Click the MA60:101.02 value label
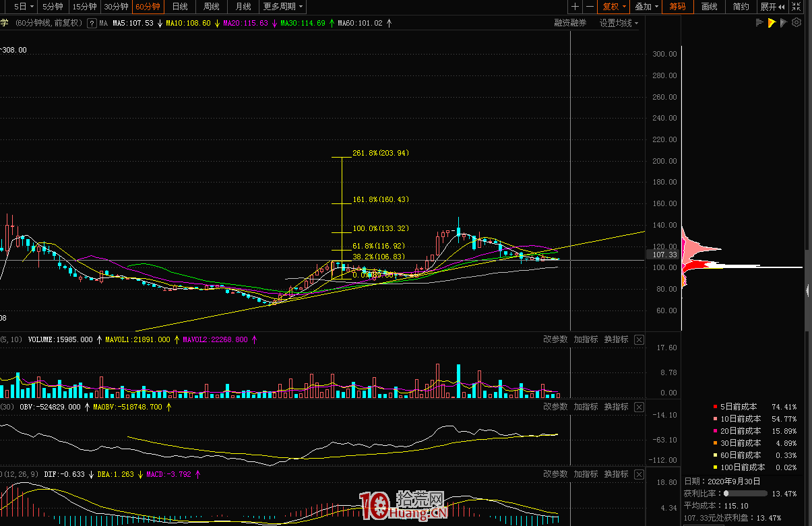This screenshot has width=812, height=526. pos(360,23)
